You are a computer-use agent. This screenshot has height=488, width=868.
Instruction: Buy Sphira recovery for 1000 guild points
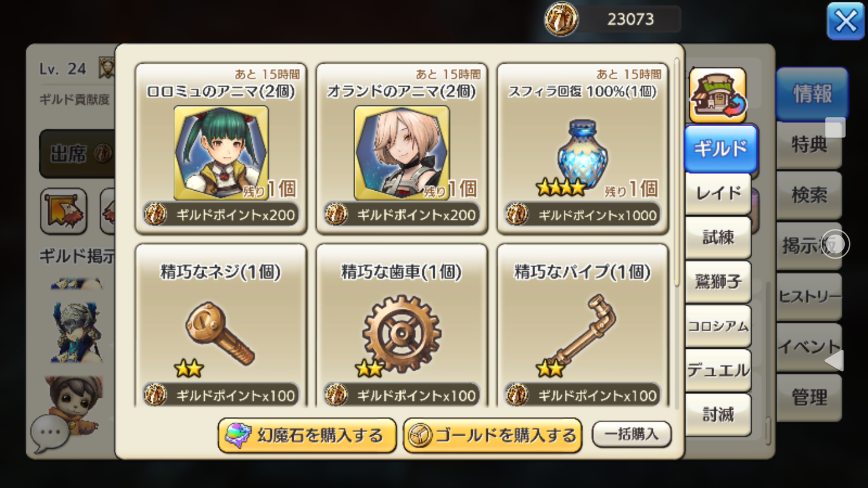(583, 215)
